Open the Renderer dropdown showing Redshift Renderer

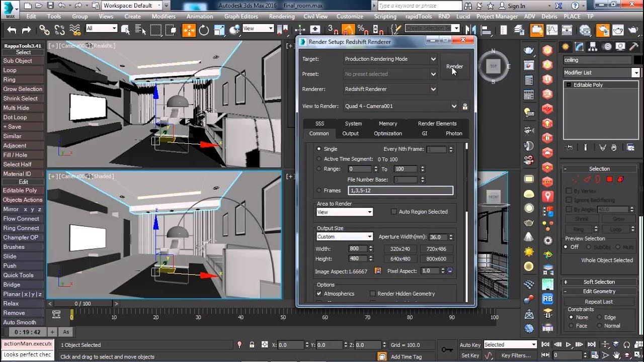point(390,89)
